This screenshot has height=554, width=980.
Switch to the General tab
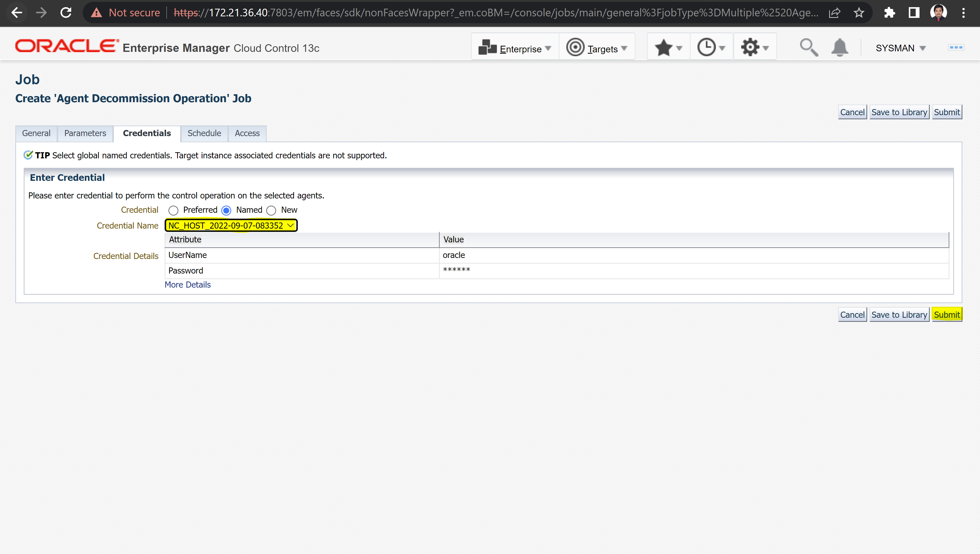point(36,134)
